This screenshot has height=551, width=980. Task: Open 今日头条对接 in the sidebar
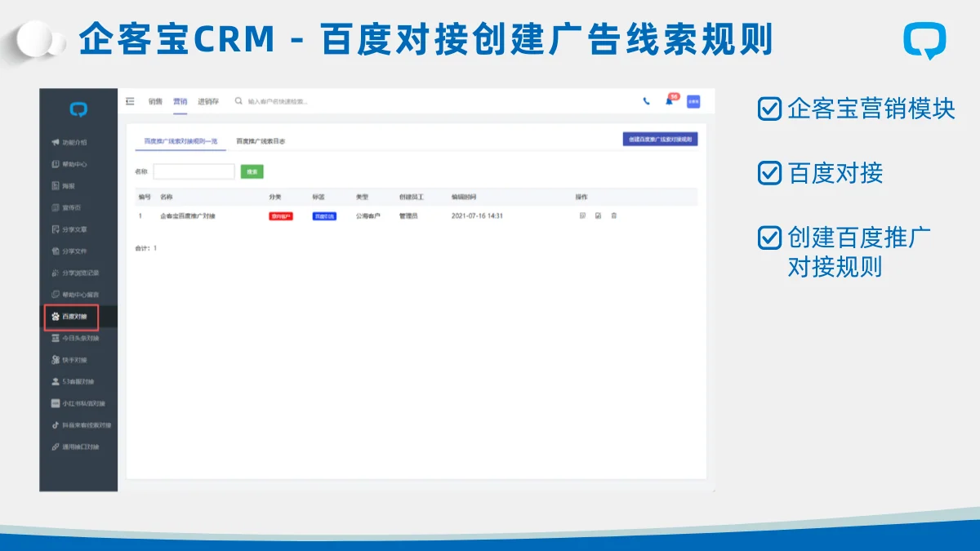pyautogui.click(x=79, y=338)
